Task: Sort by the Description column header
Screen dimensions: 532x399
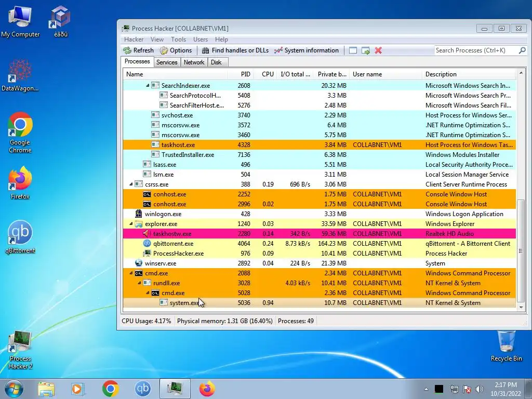Action: coord(470,74)
